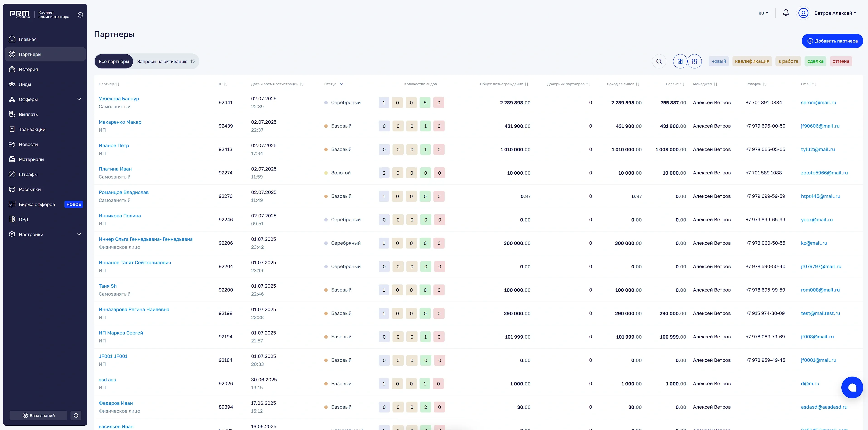868x430 pixels.
Task: Open partner Таня Sh
Action: [108, 286]
